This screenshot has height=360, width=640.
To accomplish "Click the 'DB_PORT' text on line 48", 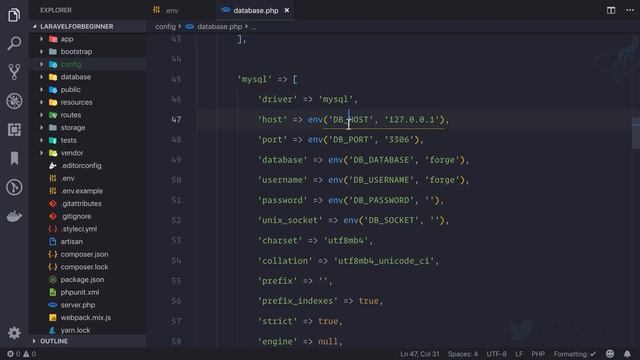I will point(351,140).
